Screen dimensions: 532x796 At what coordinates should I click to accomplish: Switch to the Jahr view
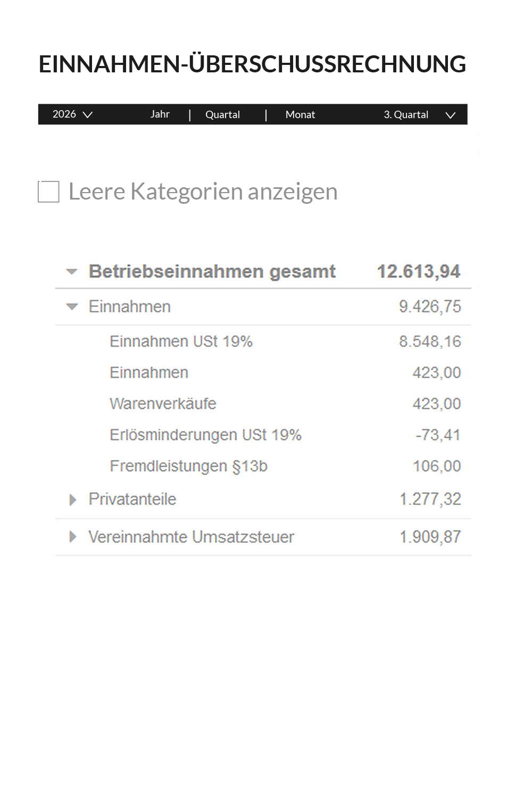point(160,114)
